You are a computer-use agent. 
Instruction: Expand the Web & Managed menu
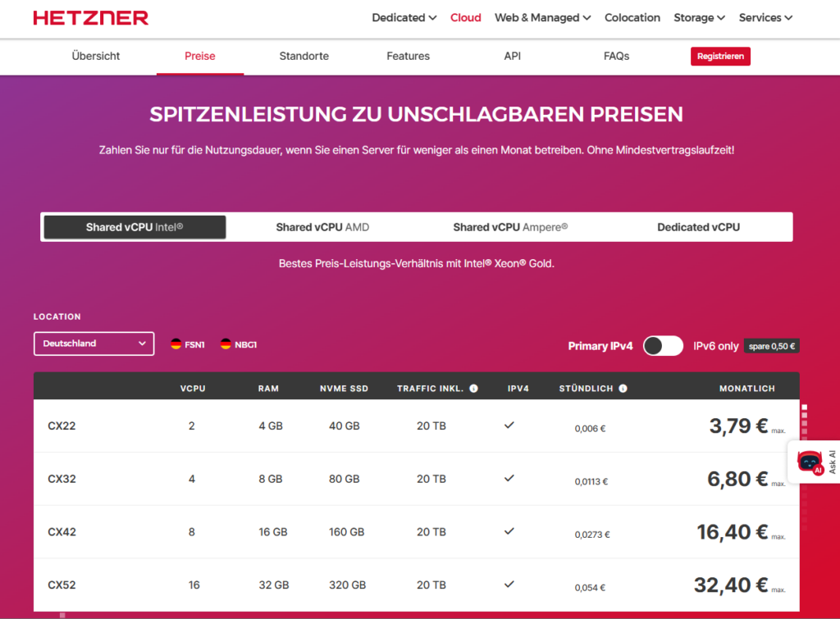[543, 18]
